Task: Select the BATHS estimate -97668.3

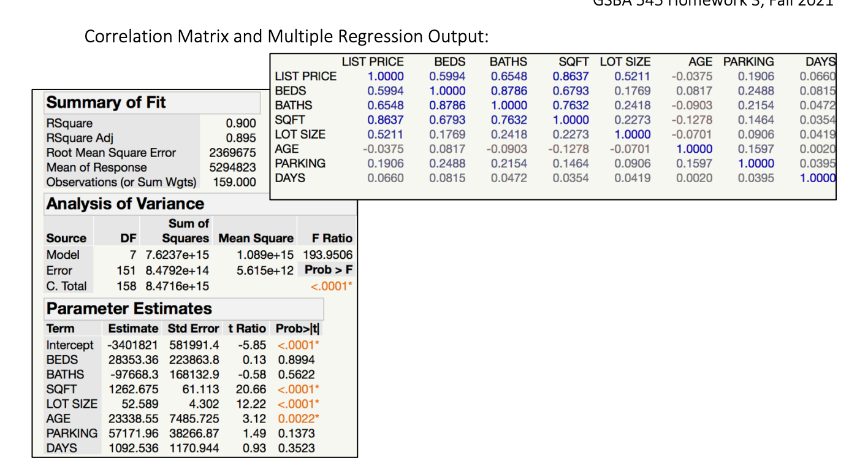Action: [x=133, y=374]
